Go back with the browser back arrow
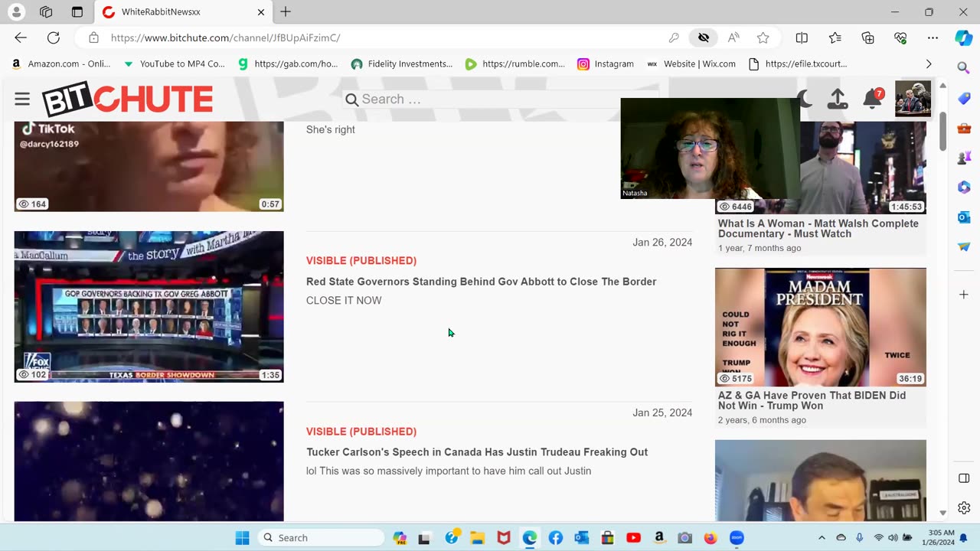Viewport: 980px width, 551px height. click(21, 37)
